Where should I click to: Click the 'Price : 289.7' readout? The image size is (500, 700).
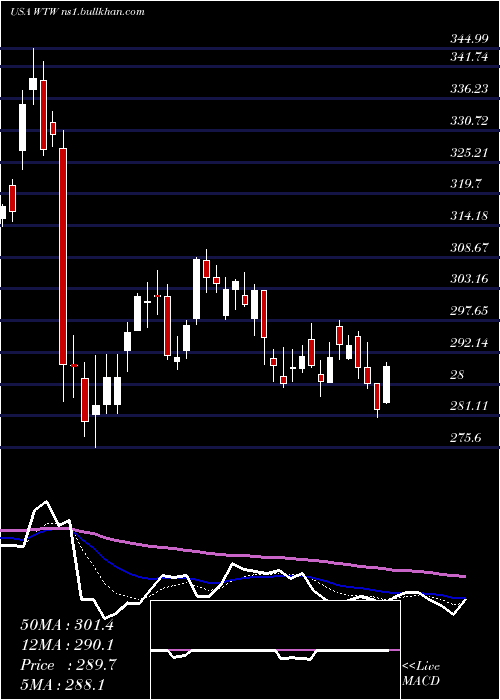pyautogui.click(x=68, y=665)
